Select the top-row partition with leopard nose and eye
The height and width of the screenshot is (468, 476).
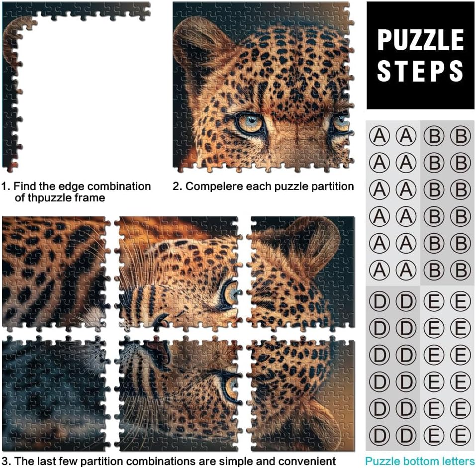tap(179, 274)
